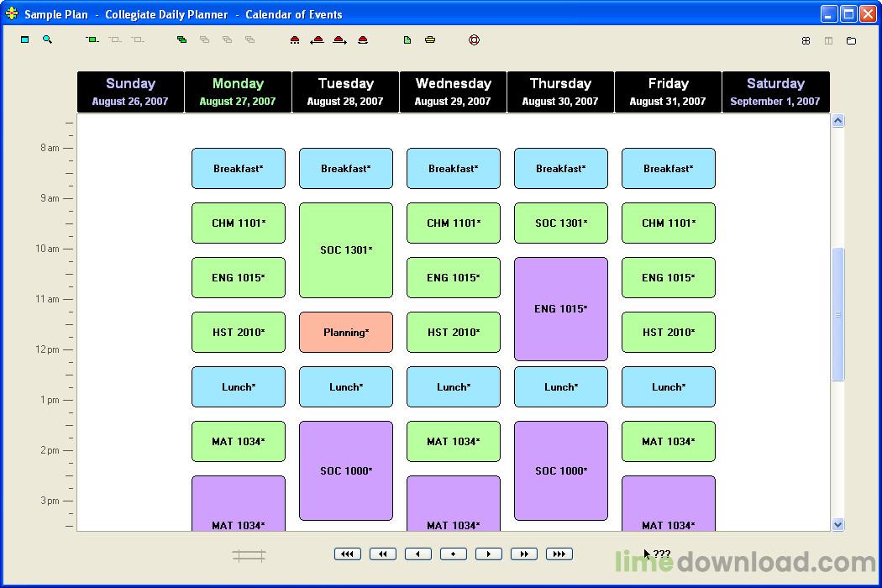882x588 pixels.
Task: Jump back with the triple-left arrow button
Action: tap(347, 554)
